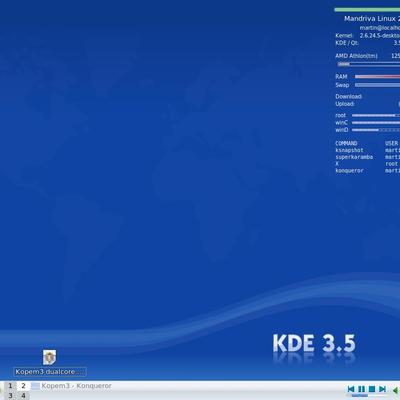This screenshot has height=400, width=400.
Task: Click the green bar atop the system monitor
Action: point(367,10)
